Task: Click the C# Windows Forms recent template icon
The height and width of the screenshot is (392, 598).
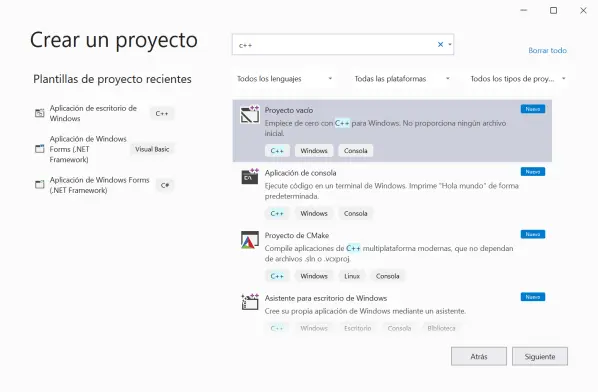Action: pos(40,185)
